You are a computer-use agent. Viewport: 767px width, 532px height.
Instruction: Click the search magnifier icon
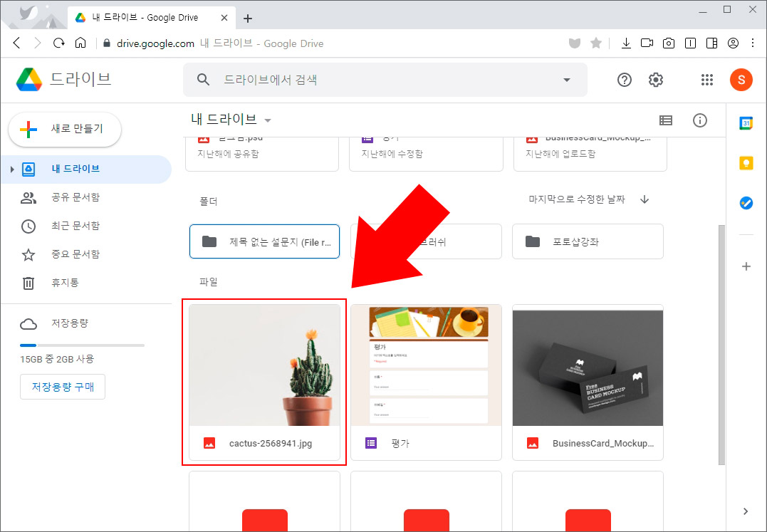click(x=203, y=80)
